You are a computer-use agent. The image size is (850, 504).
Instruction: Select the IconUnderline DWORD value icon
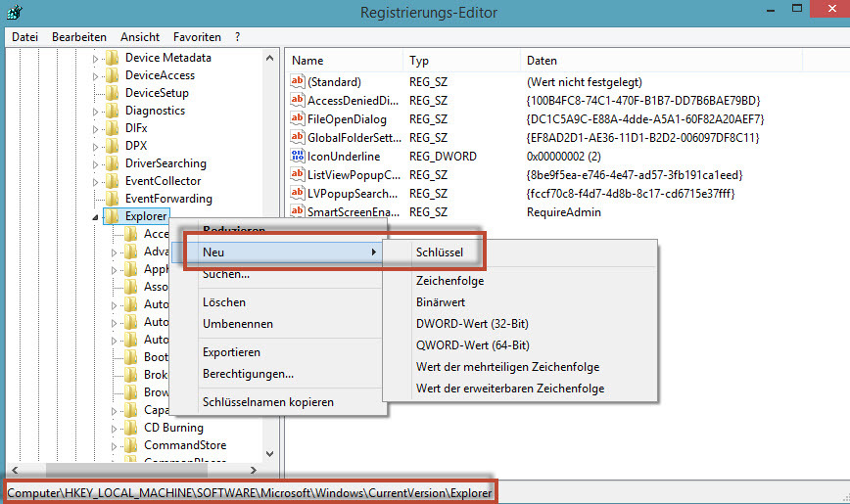tap(298, 157)
